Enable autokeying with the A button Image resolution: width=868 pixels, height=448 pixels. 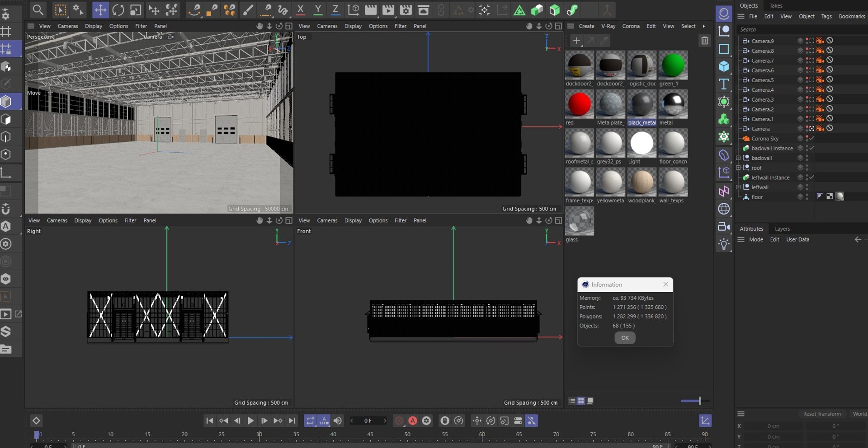(413, 420)
